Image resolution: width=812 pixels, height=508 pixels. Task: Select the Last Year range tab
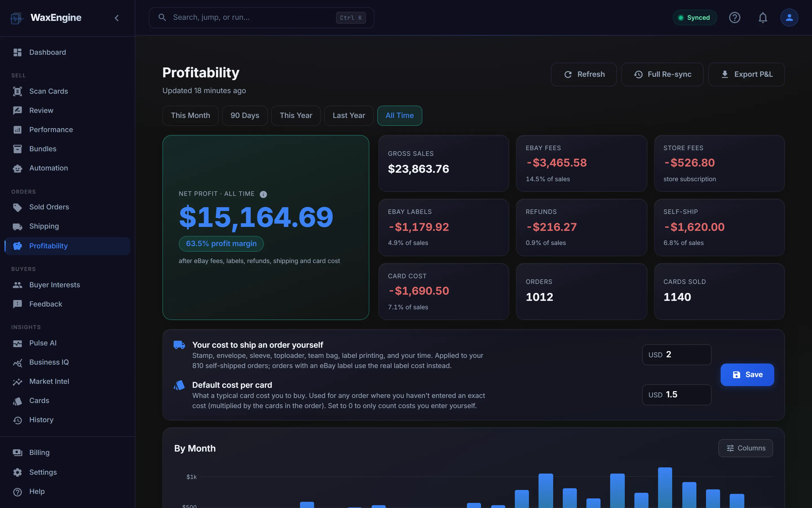(348, 116)
